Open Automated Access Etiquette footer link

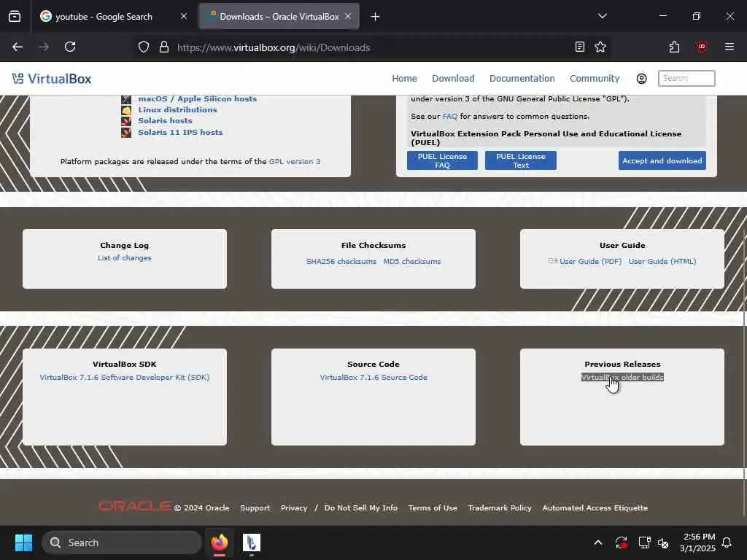595,507
